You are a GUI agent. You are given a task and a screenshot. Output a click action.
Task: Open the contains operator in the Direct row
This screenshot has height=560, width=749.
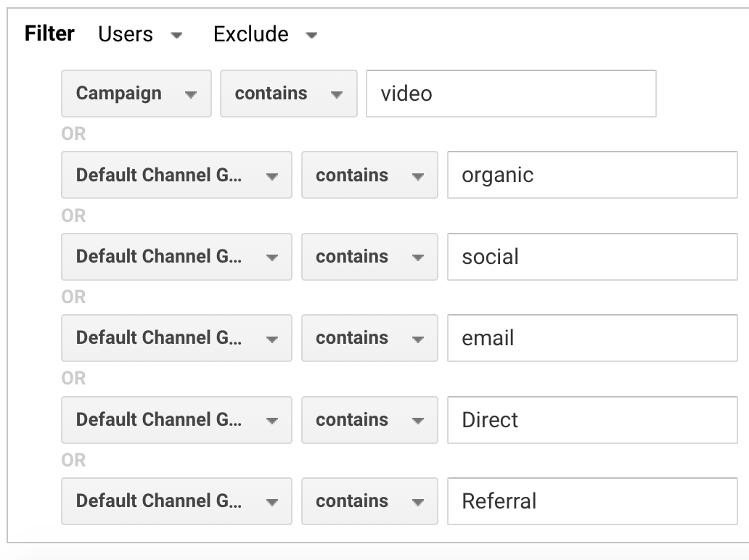coord(369,420)
